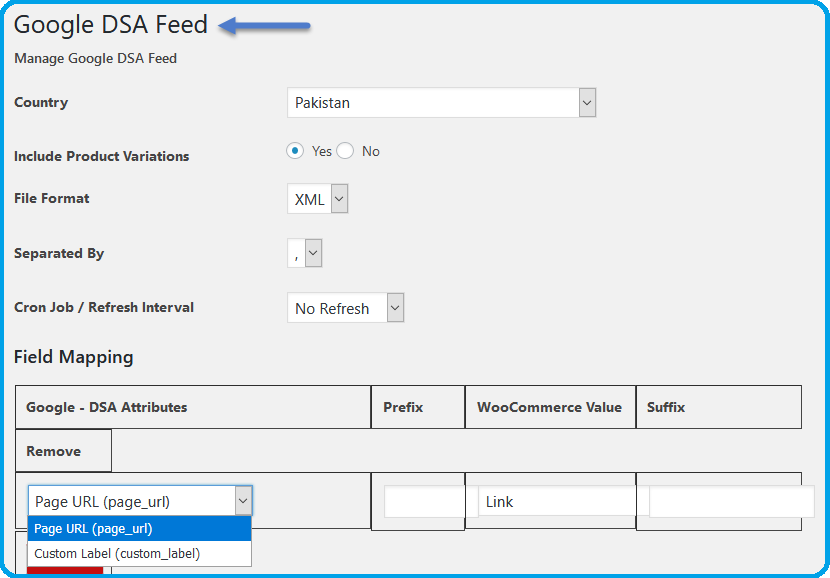Click the Suffix column header
The width and height of the screenshot is (830, 578).
pos(719,407)
